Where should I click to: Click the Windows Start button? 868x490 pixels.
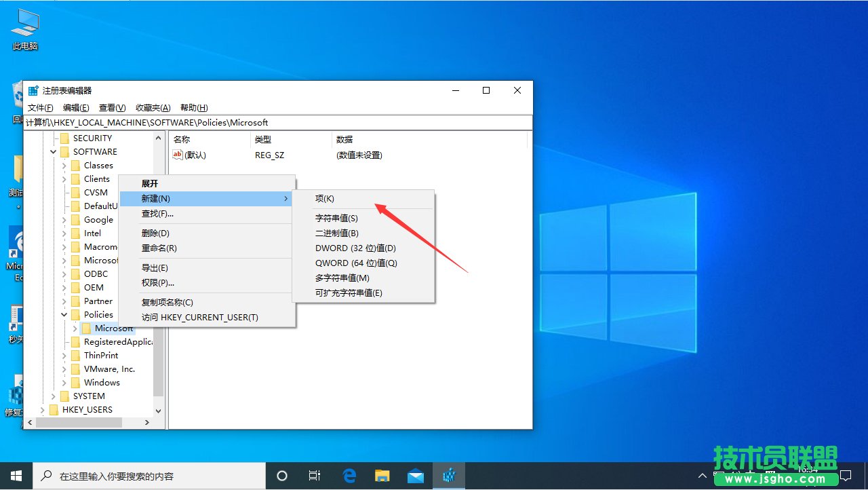coord(16,475)
